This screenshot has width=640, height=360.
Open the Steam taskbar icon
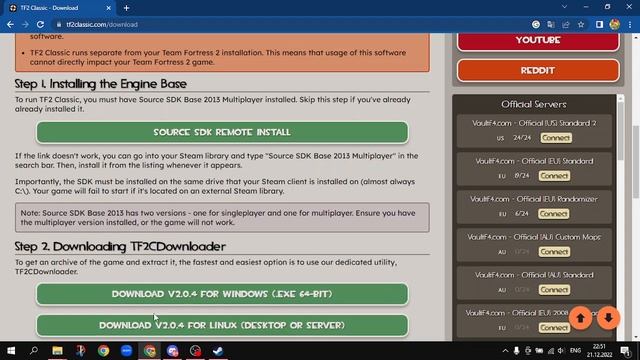(x=218, y=351)
